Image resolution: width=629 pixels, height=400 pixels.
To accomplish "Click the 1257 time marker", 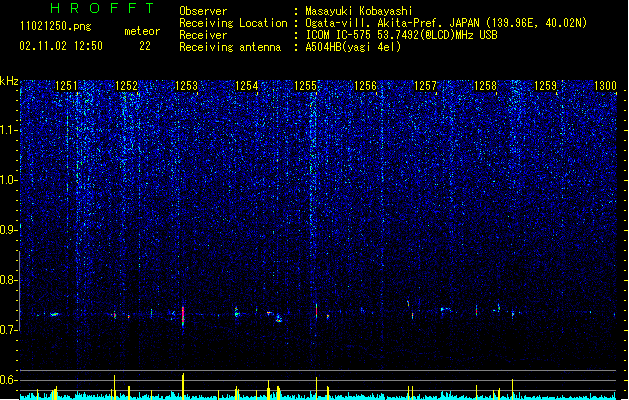I will [x=425, y=86].
